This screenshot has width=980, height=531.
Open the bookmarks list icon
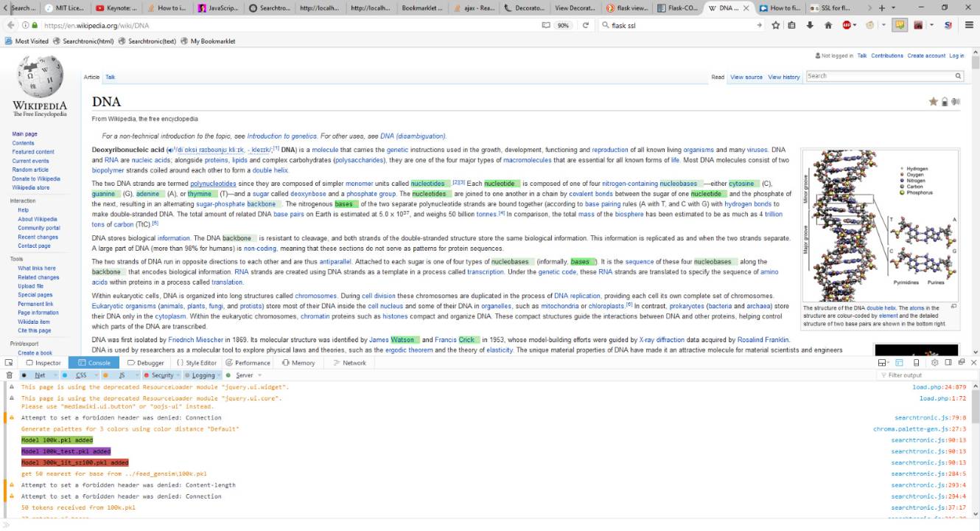tap(792, 25)
